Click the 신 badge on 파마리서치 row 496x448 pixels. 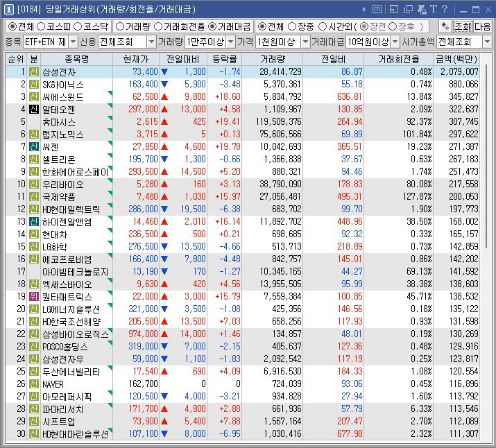pos(34,408)
